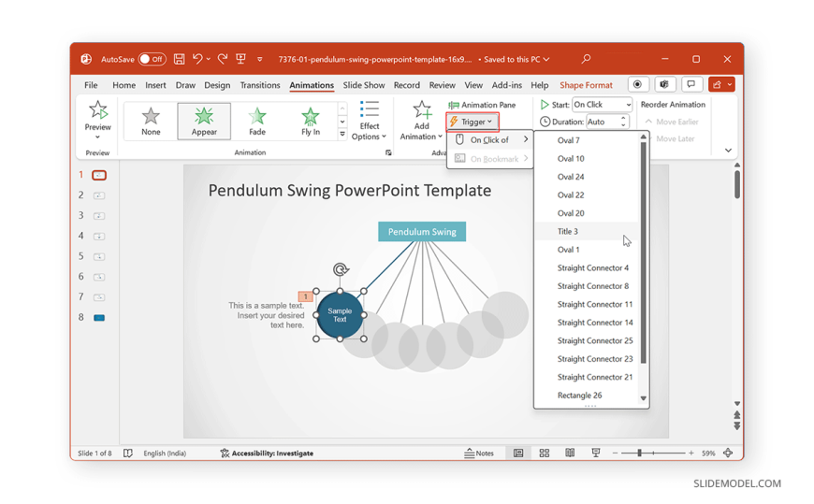Choose the On Click of submenu item
This screenshot has width=814, height=504.
(490, 139)
